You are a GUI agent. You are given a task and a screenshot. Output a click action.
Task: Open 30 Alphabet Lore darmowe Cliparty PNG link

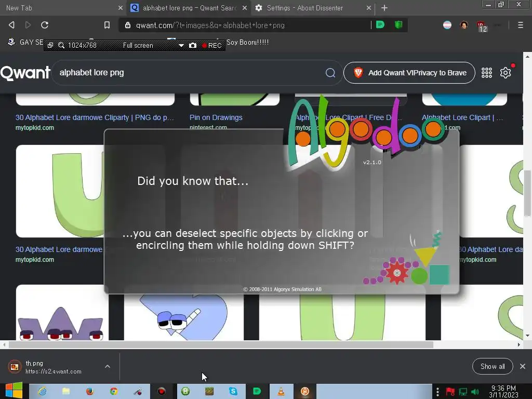pyautogui.click(x=95, y=117)
